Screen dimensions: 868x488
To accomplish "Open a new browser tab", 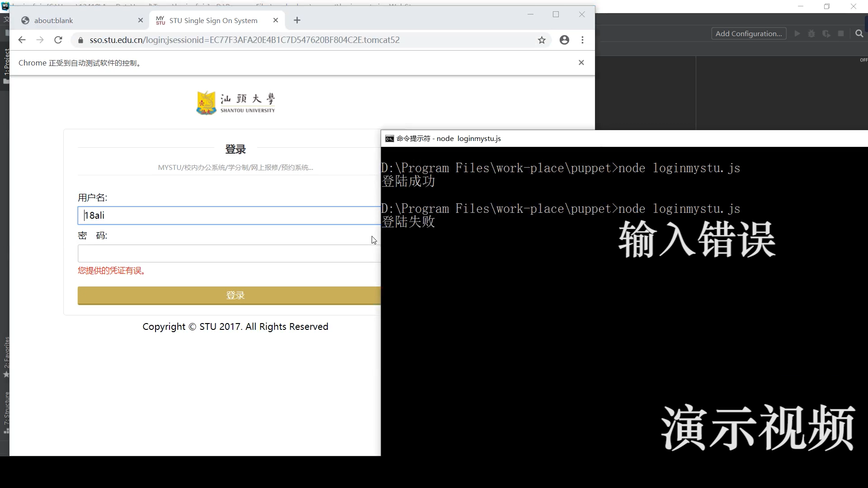I will tap(297, 20).
